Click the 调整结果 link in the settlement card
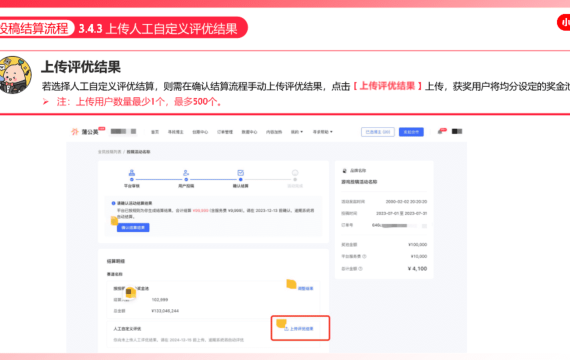This screenshot has height=360, width=570. point(305,288)
